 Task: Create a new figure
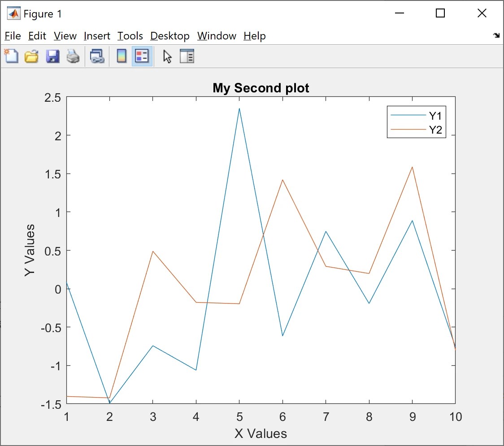click(11, 56)
